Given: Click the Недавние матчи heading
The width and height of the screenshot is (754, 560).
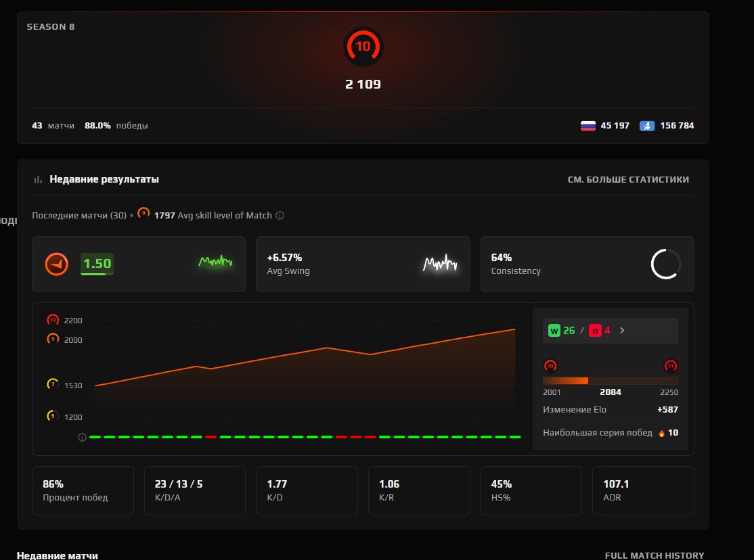Looking at the screenshot, I should click(58, 556).
